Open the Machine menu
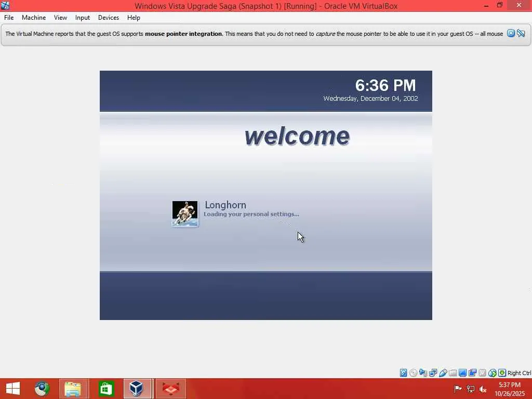 (x=34, y=18)
